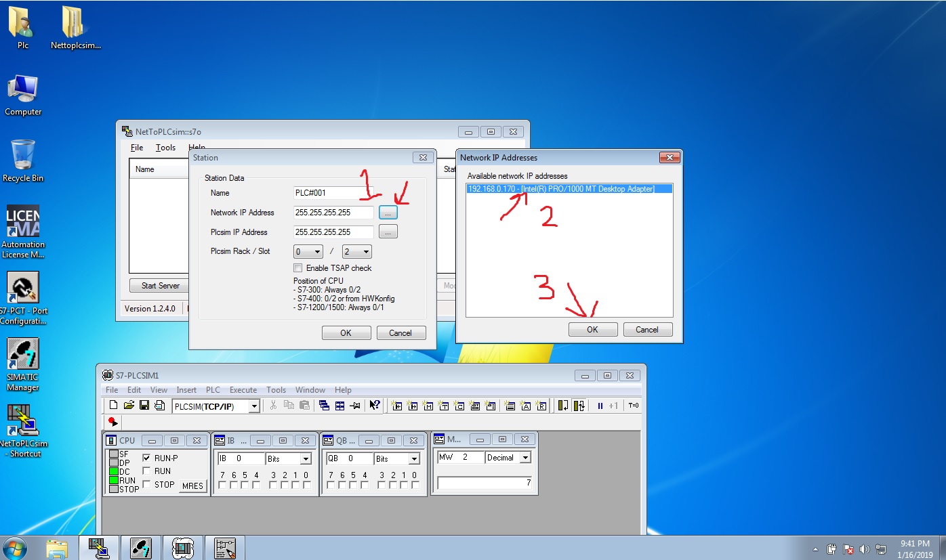Expand the PLCSIM(TCP/IP) interface dropdown

[x=254, y=406]
